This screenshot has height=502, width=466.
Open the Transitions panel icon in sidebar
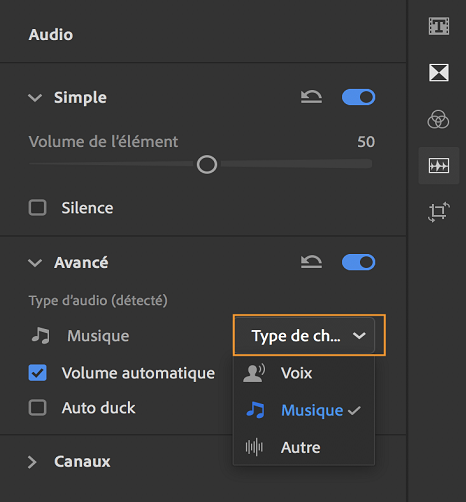(x=439, y=72)
